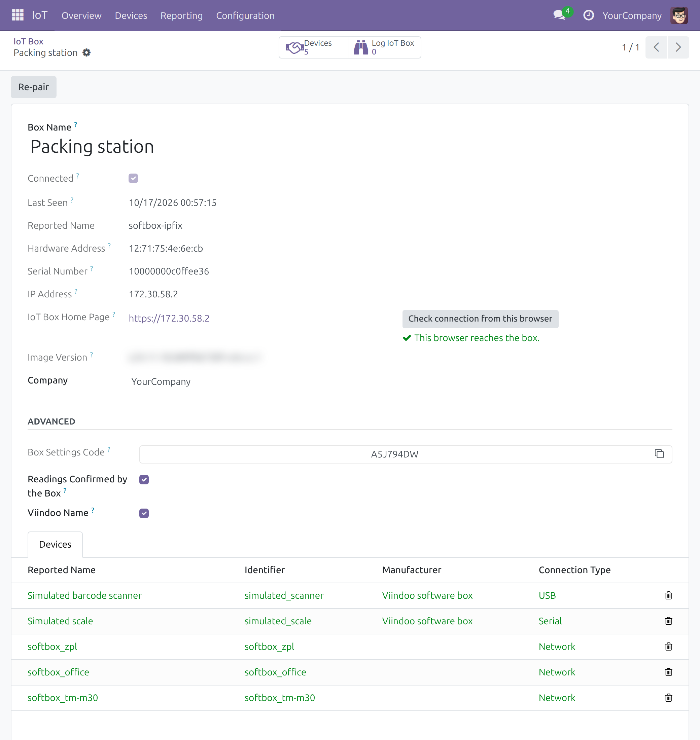This screenshot has width=700, height=740.
Task: Open the conversations chat icon
Action: point(559,15)
